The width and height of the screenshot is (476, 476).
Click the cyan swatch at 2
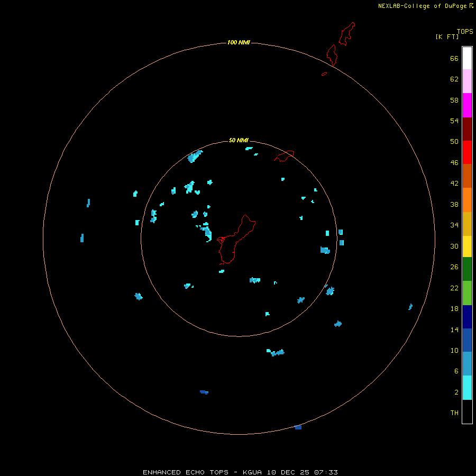coord(467,388)
